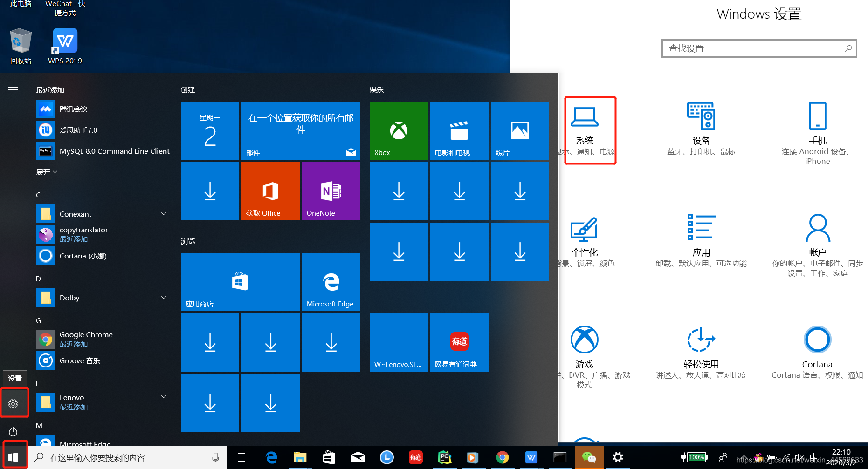The height and width of the screenshot is (469, 868).
Task: Open Edge from the taskbar
Action: pyautogui.click(x=271, y=457)
